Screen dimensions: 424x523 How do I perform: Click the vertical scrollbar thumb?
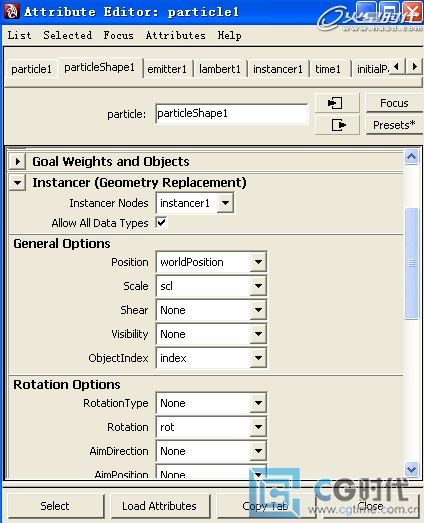click(x=411, y=264)
